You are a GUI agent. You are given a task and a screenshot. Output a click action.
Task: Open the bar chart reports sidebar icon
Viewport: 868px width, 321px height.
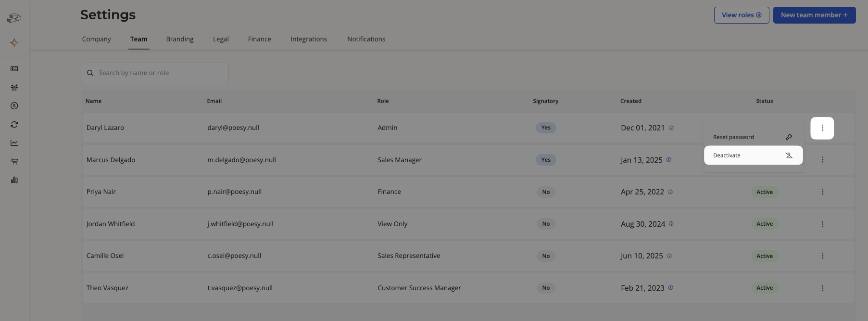tap(14, 180)
